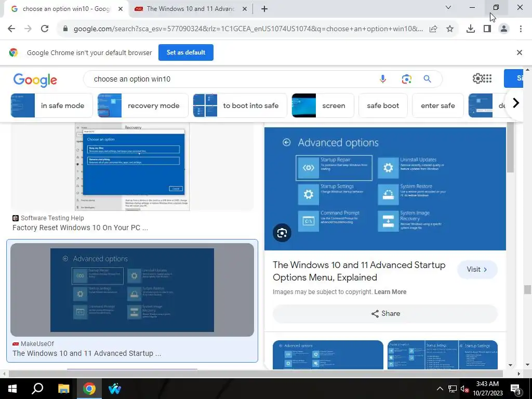The height and width of the screenshot is (399, 532).
Task: Go back with the browser back arrow
Action: point(11,29)
